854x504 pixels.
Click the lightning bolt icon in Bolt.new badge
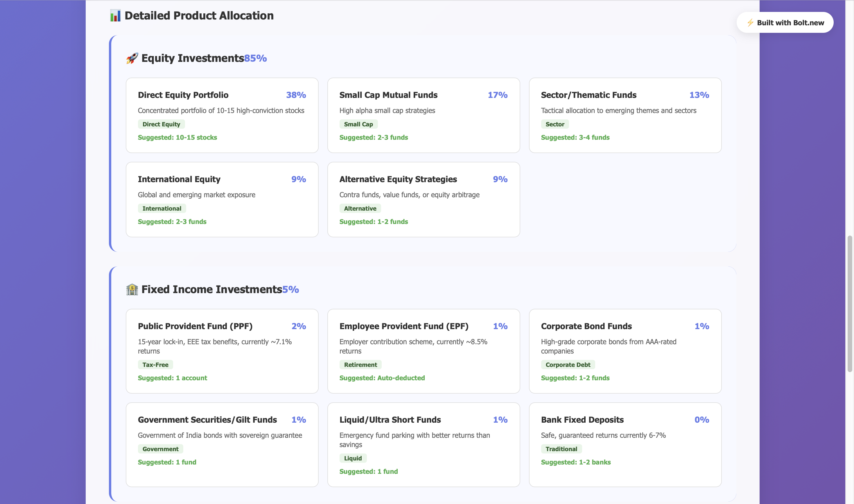pos(750,23)
